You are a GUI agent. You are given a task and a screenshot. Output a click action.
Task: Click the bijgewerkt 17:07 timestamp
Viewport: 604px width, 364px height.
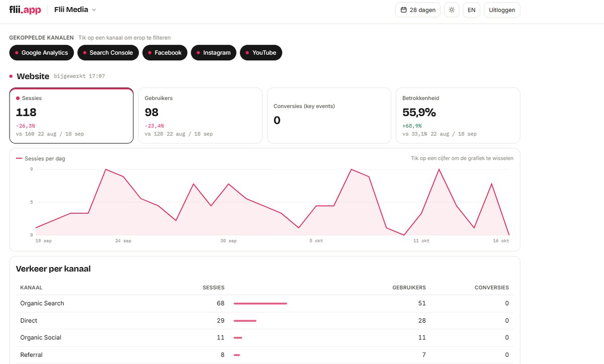point(80,76)
